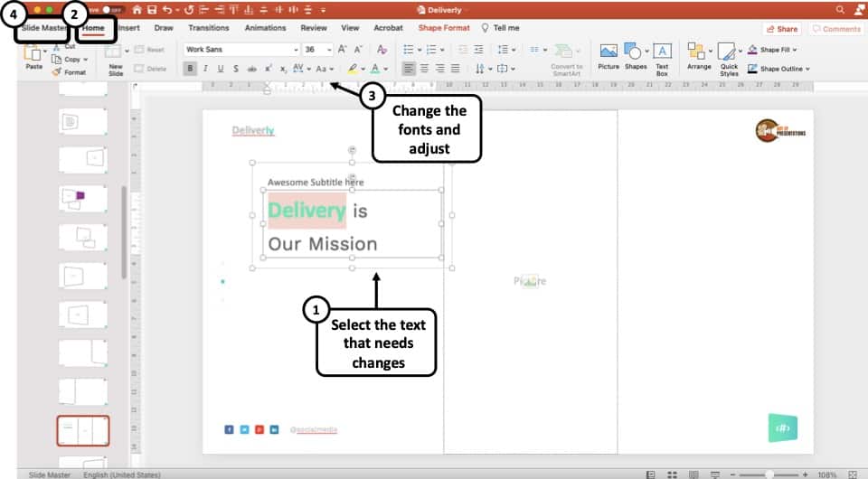
Task: Toggle text shadow S button
Action: click(236, 69)
